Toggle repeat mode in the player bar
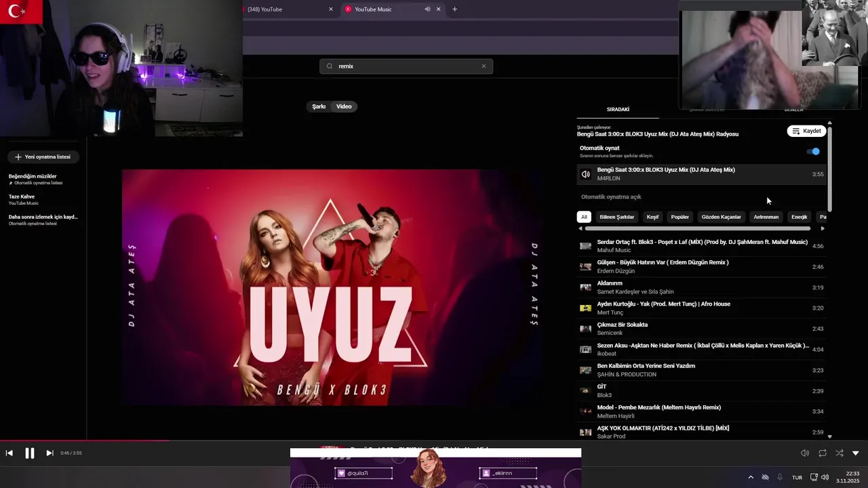868x488 pixels. click(823, 453)
